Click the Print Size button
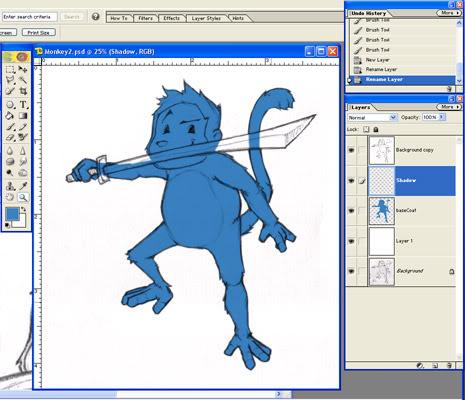 pos(39,33)
